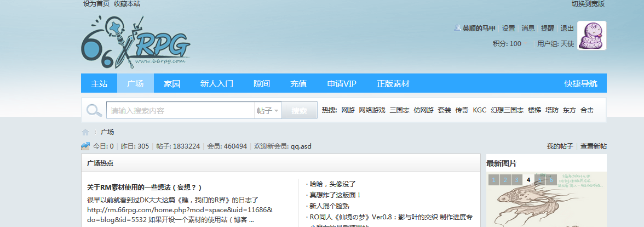Open the 充值 navigation tab
This screenshot has width=644, height=227.
click(x=298, y=83)
